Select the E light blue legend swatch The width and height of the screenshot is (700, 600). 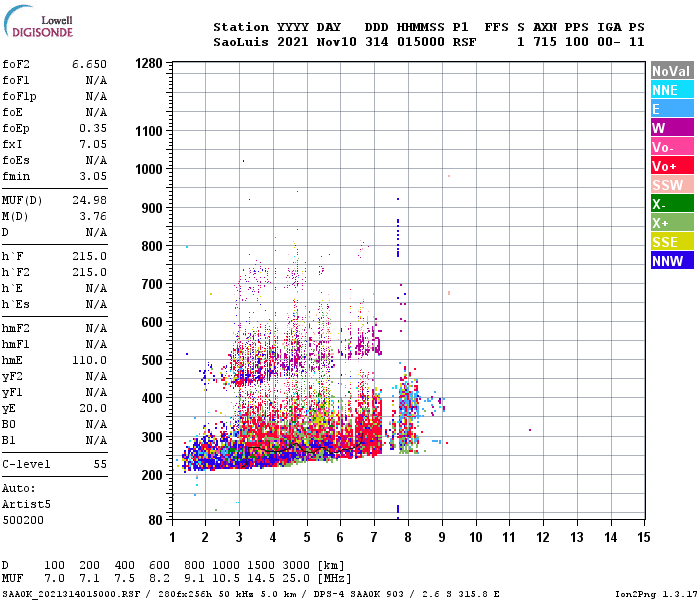point(672,109)
